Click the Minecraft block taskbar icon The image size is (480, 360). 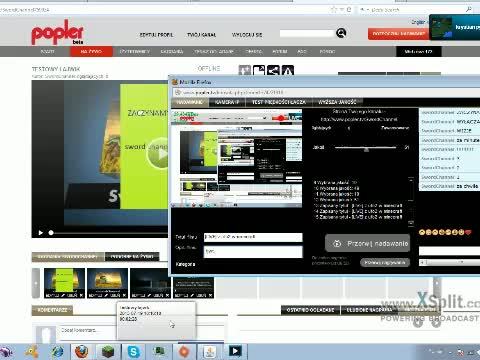pyautogui.click(x=108, y=352)
